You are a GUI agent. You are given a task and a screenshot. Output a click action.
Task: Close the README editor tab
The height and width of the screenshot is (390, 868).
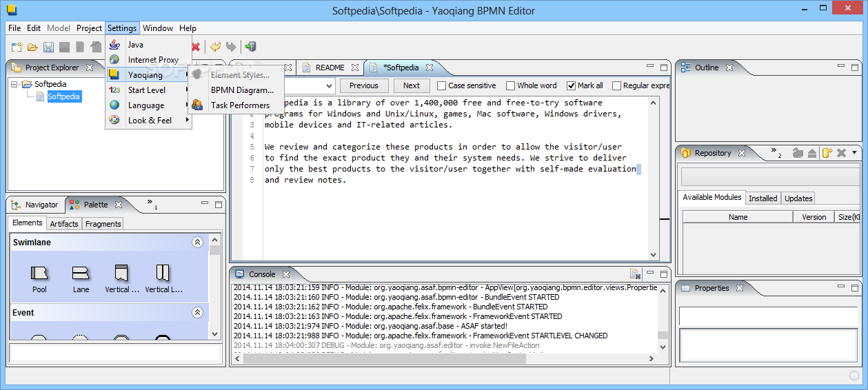(x=354, y=68)
